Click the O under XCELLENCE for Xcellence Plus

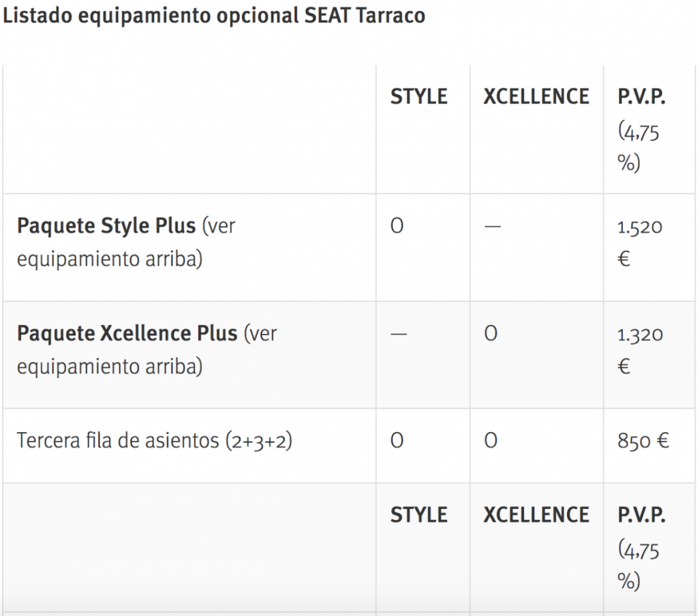[489, 335]
